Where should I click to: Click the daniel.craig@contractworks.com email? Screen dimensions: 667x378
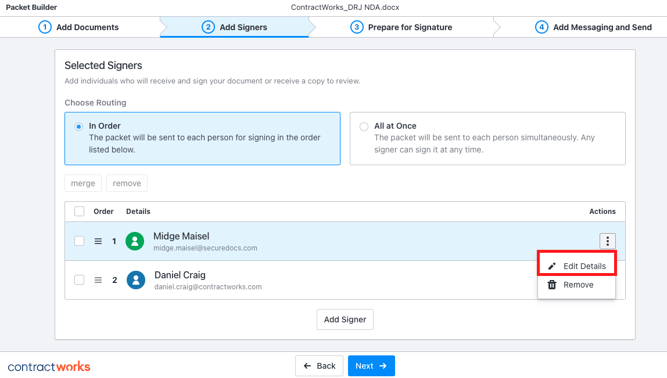click(x=208, y=287)
